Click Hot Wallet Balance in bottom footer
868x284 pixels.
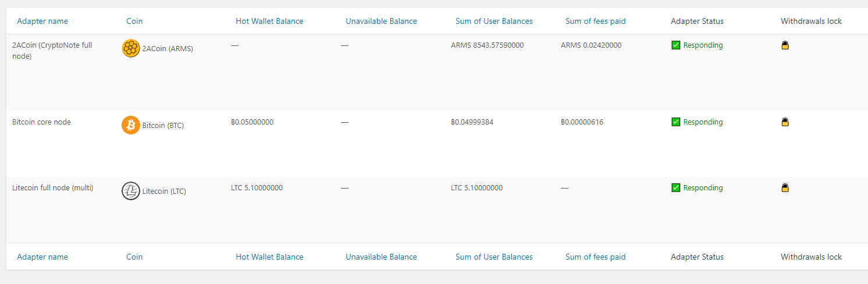tap(269, 257)
